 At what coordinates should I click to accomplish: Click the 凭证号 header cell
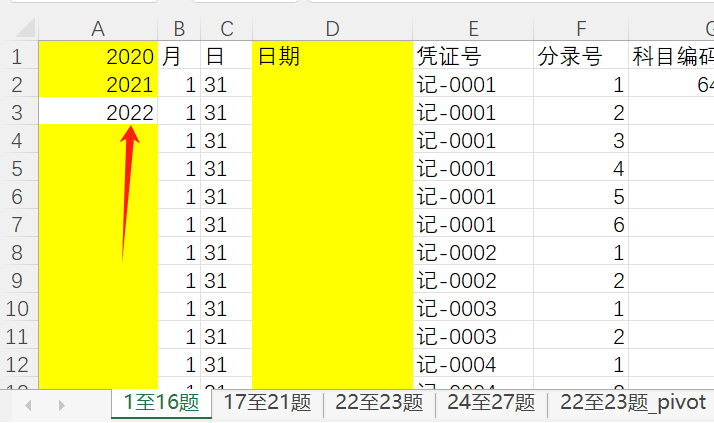pyautogui.click(x=473, y=55)
